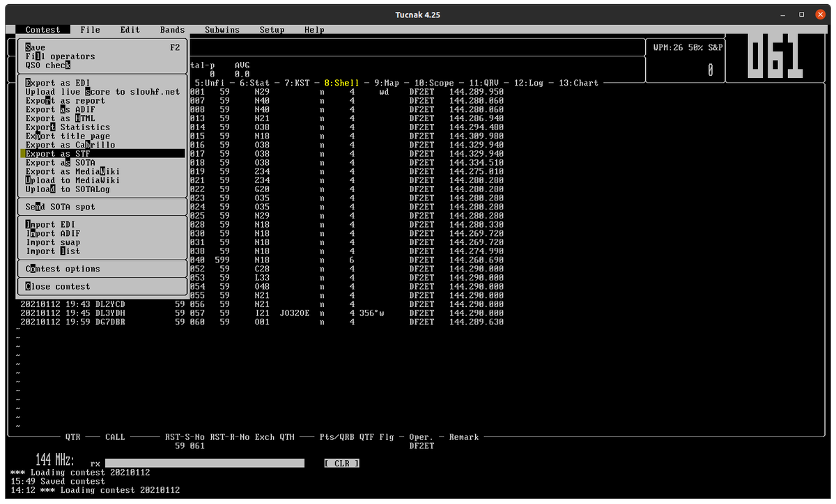Select the DL3YDH QSO row
This screenshot has height=504, width=836.
262,313
